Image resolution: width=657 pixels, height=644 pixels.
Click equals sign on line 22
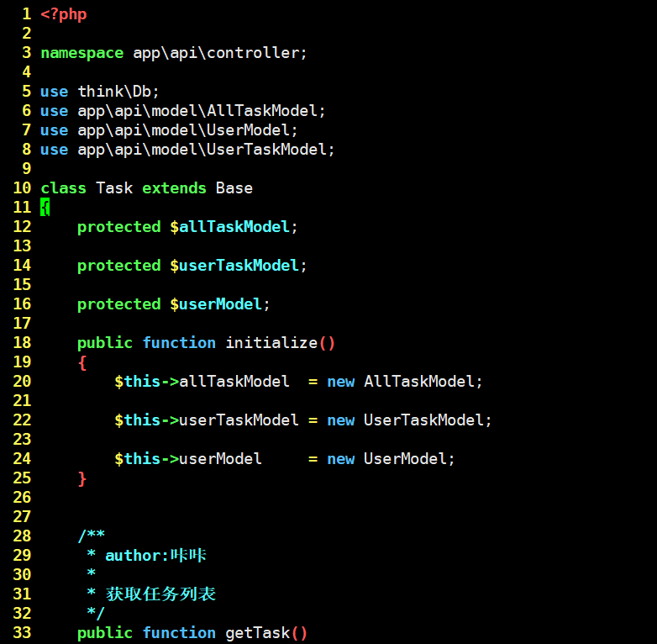(313, 420)
